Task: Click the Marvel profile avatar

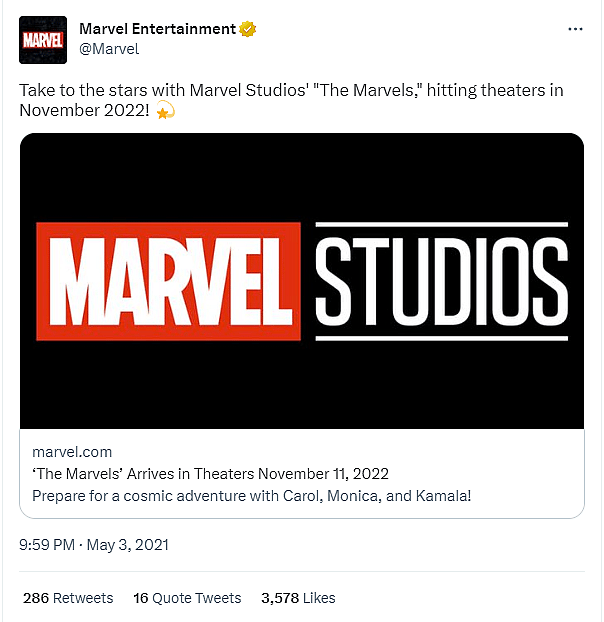Action: tap(43, 40)
